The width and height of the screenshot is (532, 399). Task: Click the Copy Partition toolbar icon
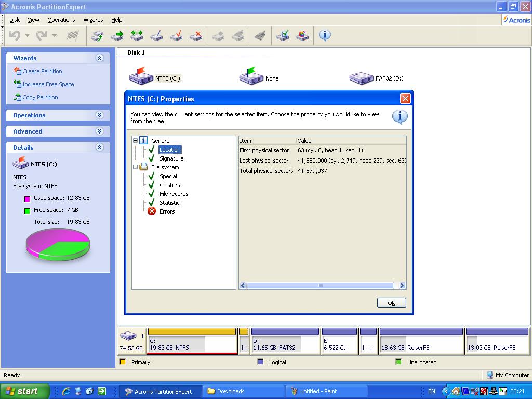pyautogui.click(x=97, y=35)
